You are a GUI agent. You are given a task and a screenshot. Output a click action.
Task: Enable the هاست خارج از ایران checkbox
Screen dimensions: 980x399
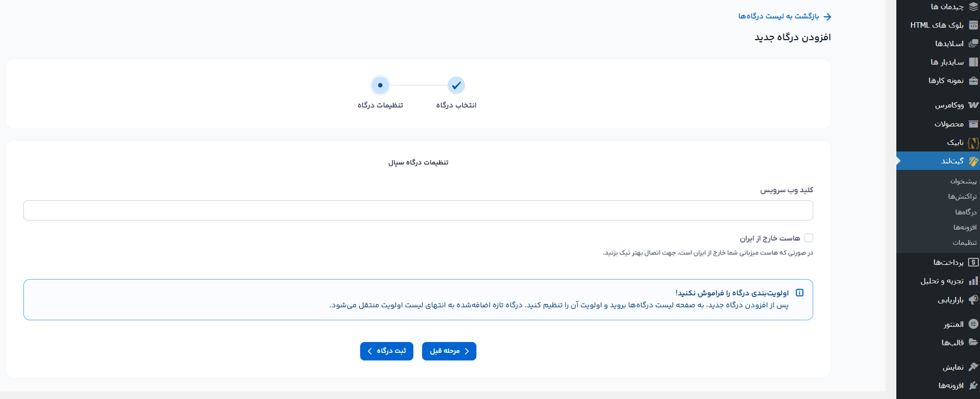pos(808,238)
